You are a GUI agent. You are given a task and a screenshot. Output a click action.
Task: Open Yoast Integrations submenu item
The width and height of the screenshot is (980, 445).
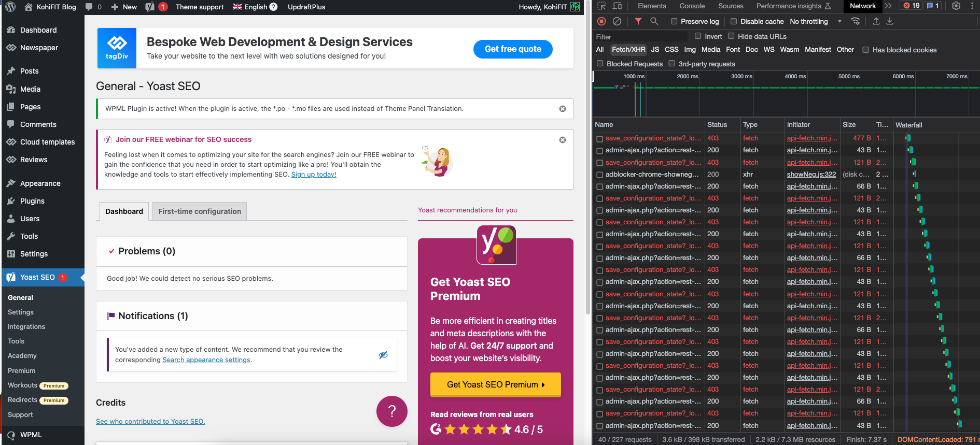point(26,327)
